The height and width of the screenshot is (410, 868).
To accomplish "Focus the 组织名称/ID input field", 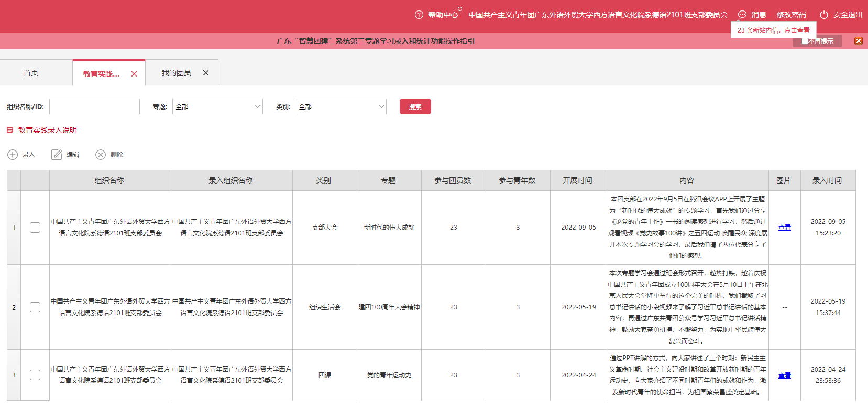I will 94,106.
